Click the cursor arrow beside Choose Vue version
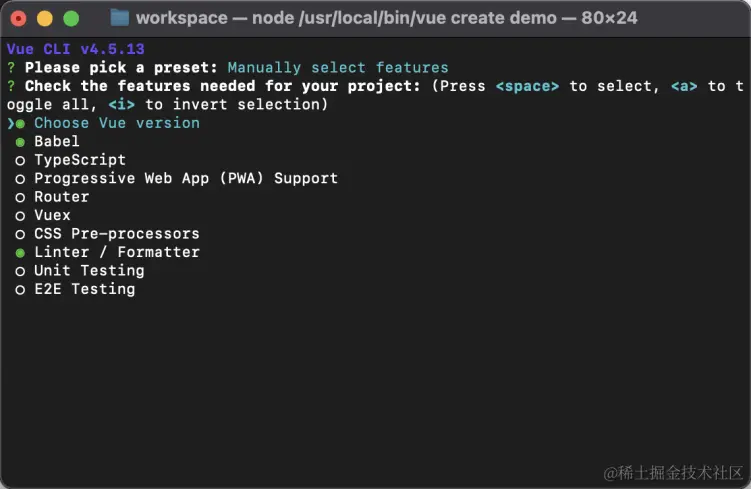This screenshot has height=489, width=751. (11, 124)
